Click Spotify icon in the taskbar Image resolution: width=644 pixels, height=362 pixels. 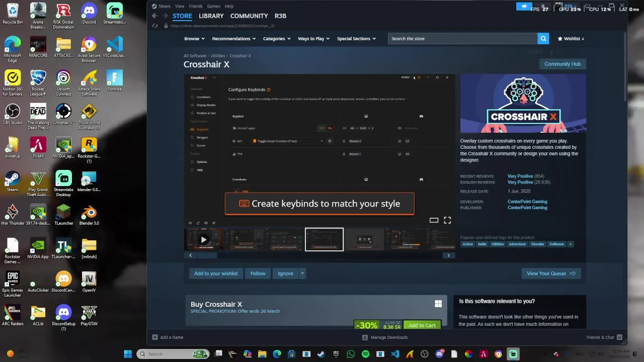pos(365,354)
